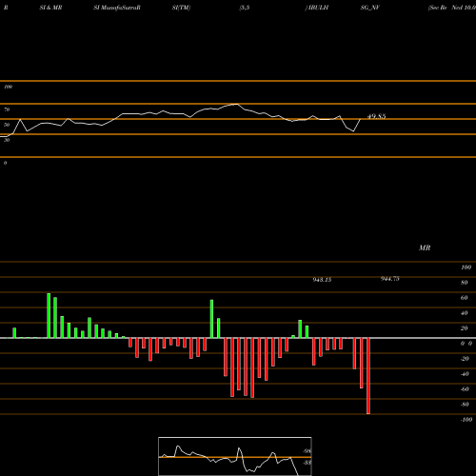The height and width of the screenshot is (476, 476).
Task: Click the tallest green histogram bar
Action: [49, 315]
